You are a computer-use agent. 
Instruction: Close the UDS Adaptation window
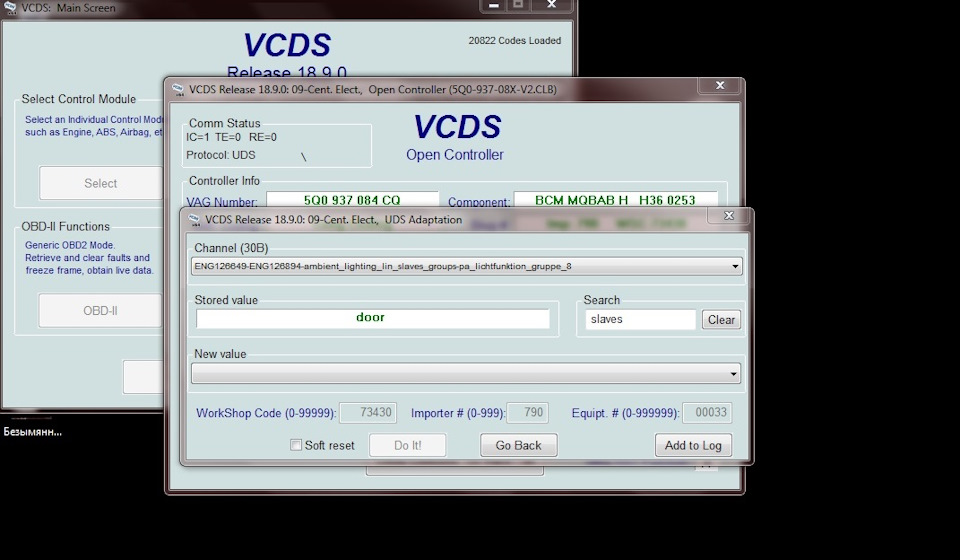pyautogui.click(x=729, y=215)
